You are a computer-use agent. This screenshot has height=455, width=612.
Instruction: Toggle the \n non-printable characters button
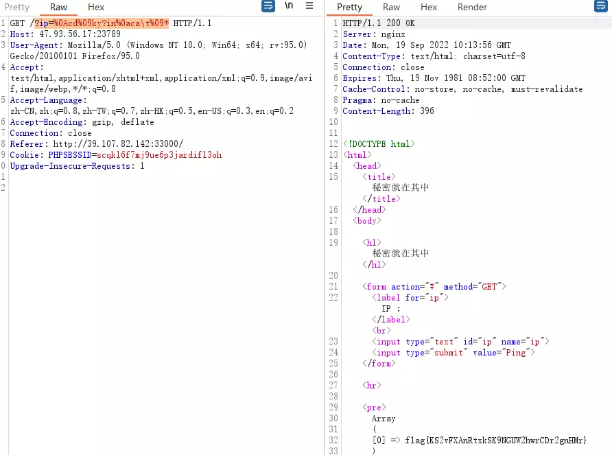[289, 7]
